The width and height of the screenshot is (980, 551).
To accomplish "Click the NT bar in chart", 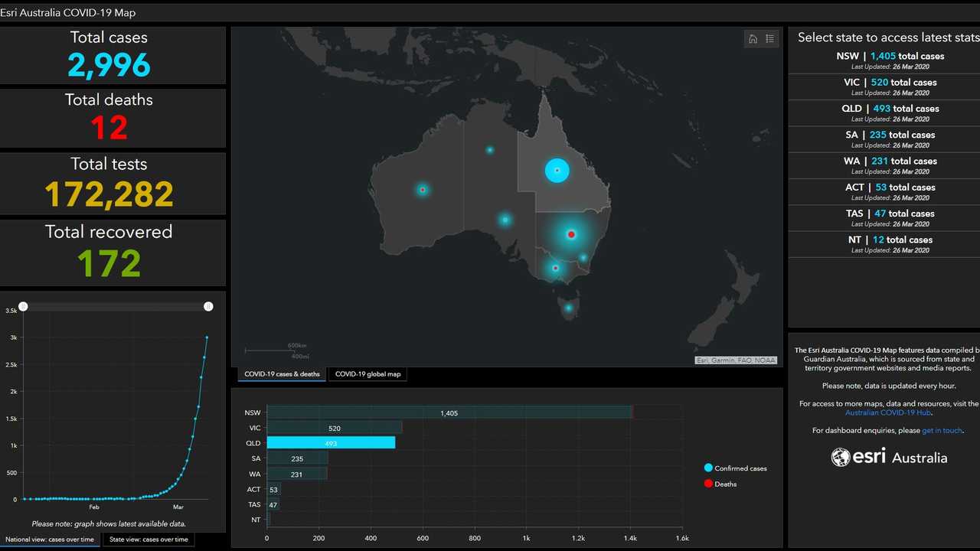I will pyautogui.click(x=268, y=520).
